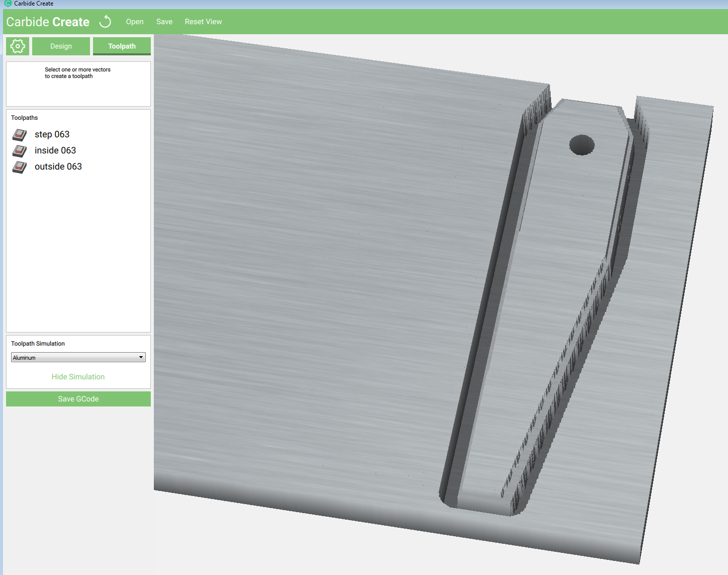Select the outside 063 toolpath label
The width and height of the screenshot is (728, 575).
click(x=58, y=167)
